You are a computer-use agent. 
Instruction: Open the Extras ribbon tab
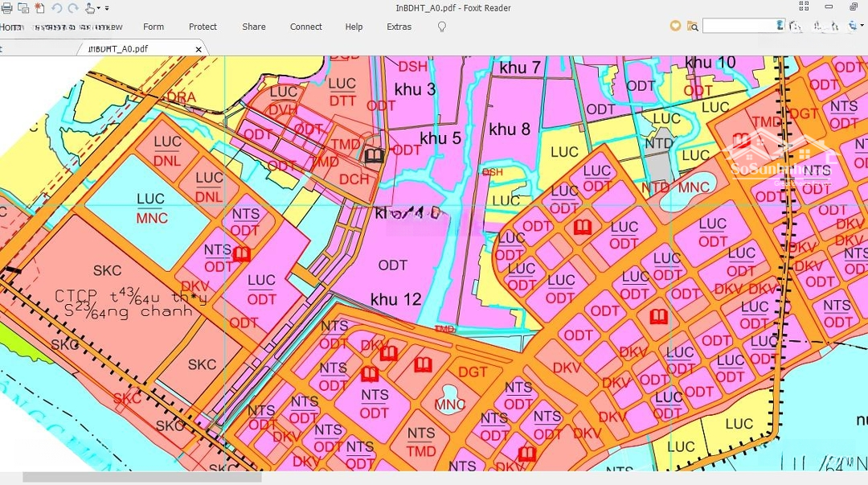399,27
